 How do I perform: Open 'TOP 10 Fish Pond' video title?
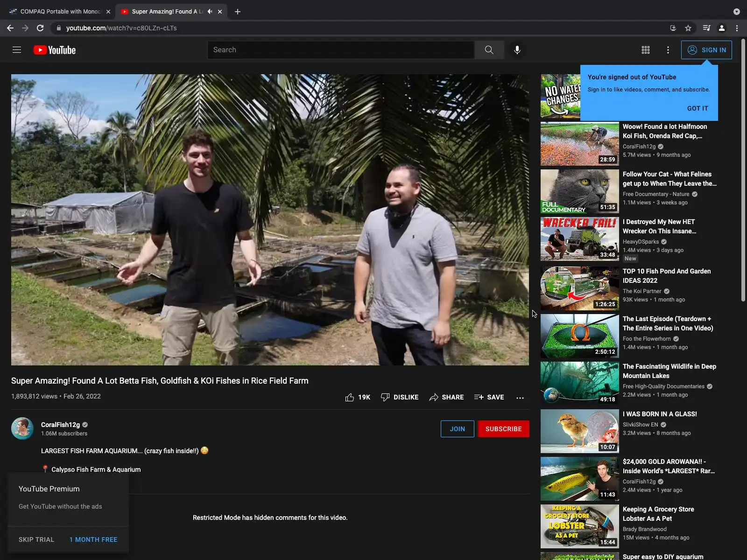point(667,276)
